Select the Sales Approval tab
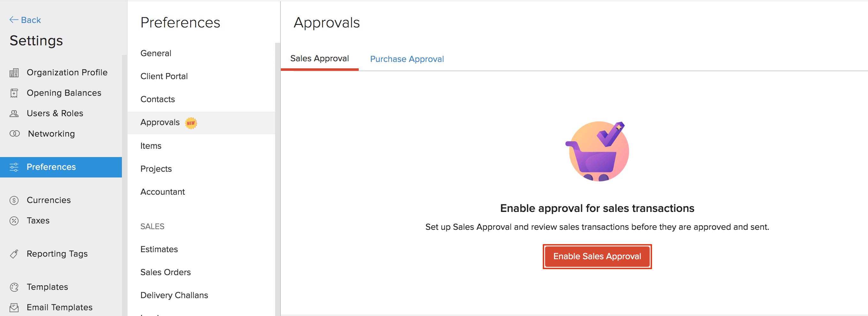Screen dimensions: 868x316 click(319, 59)
